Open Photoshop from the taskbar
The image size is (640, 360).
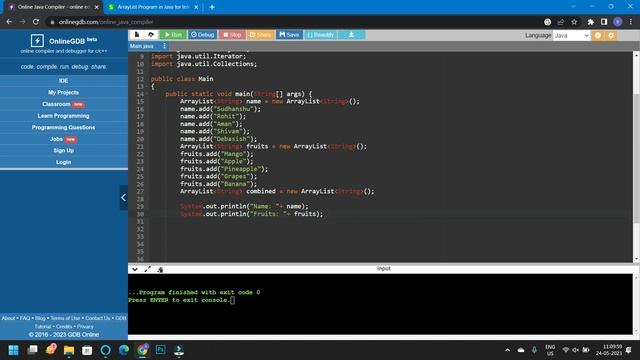tap(160, 350)
